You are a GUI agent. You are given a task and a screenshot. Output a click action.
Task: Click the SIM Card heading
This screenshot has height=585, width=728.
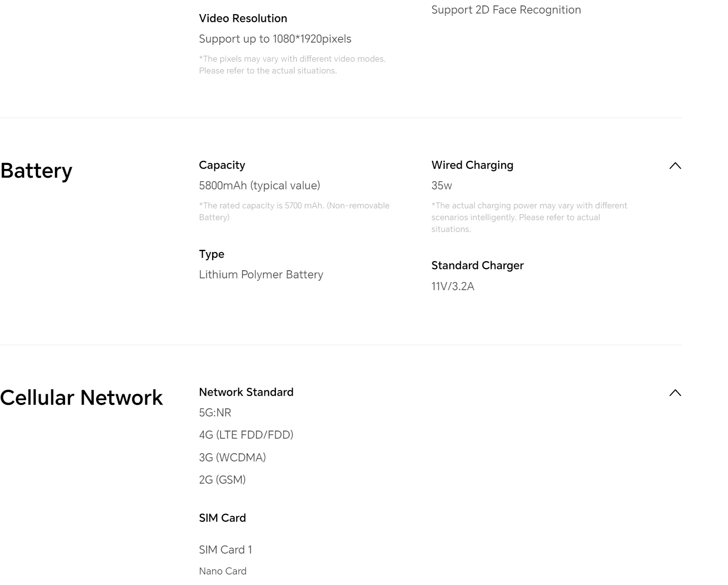click(x=222, y=518)
